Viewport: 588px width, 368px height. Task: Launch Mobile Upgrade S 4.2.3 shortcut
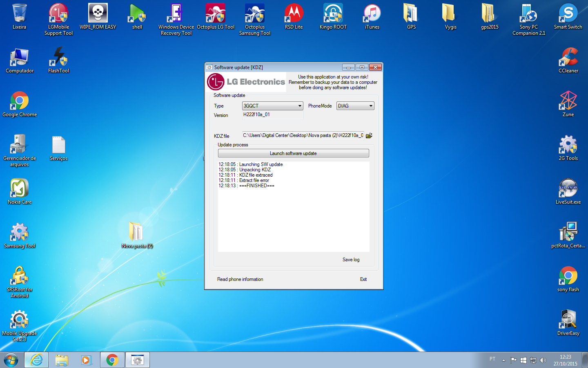pyautogui.click(x=20, y=326)
